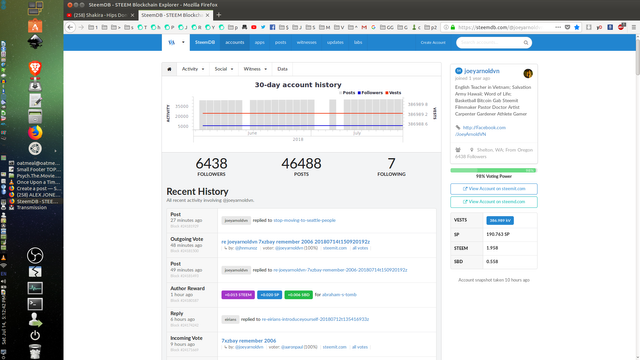
Task: Expand the Witness dropdown
Action: [255, 69]
